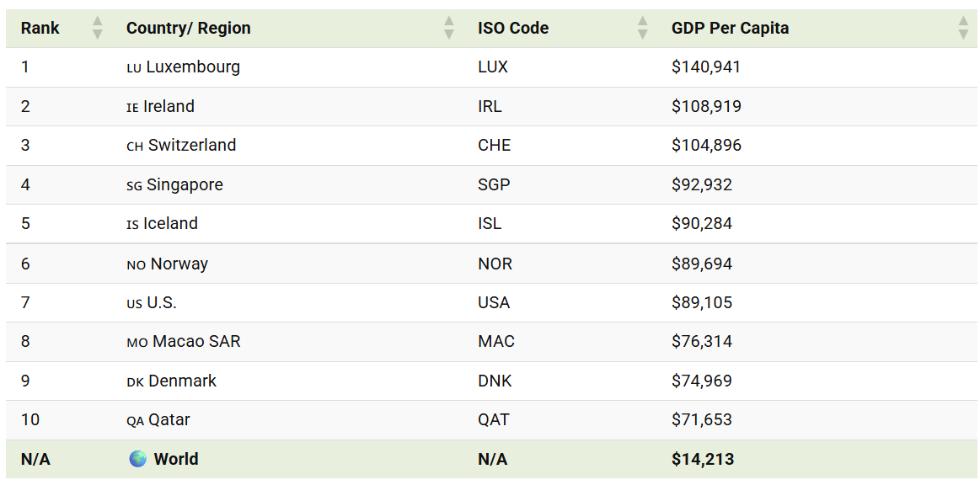Image resolution: width=980 pixels, height=485 pixels.
Task: Click Ireland's GDP value $108,919
Action: coord(706,106)
